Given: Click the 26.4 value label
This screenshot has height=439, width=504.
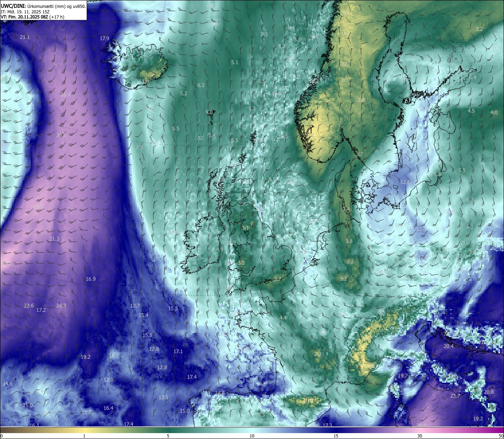Looking at the screenshot, I should tap(65, 94).
